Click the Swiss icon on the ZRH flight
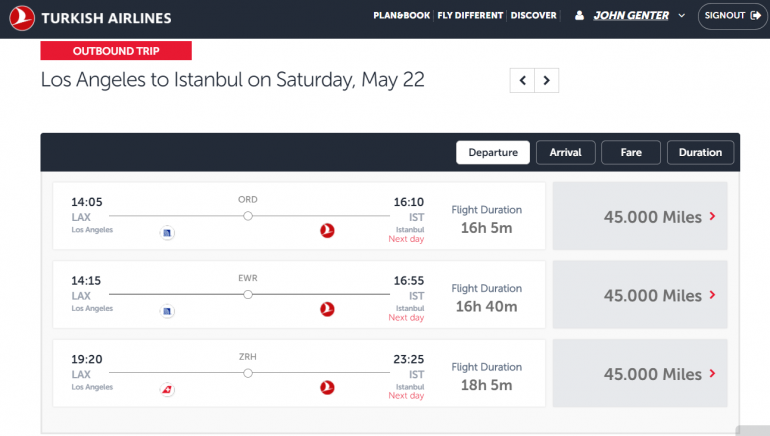The image size is (770, 436). click(167, 388)
